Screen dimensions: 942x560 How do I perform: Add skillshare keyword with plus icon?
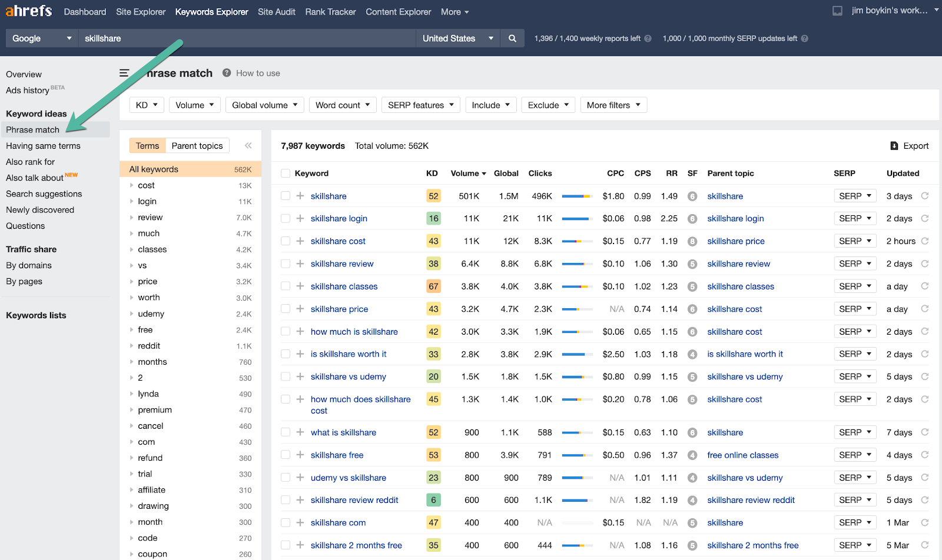point(300,196)
